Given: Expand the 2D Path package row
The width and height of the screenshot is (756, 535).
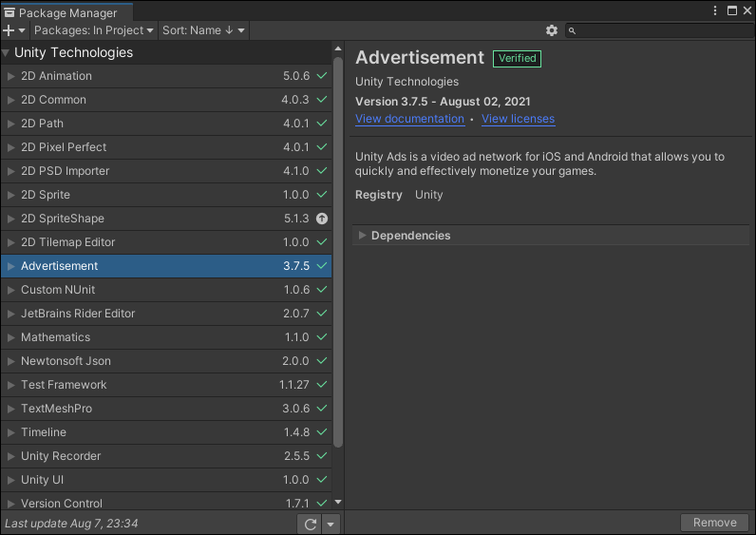Looking at the screenshot, I should [10, 124].
